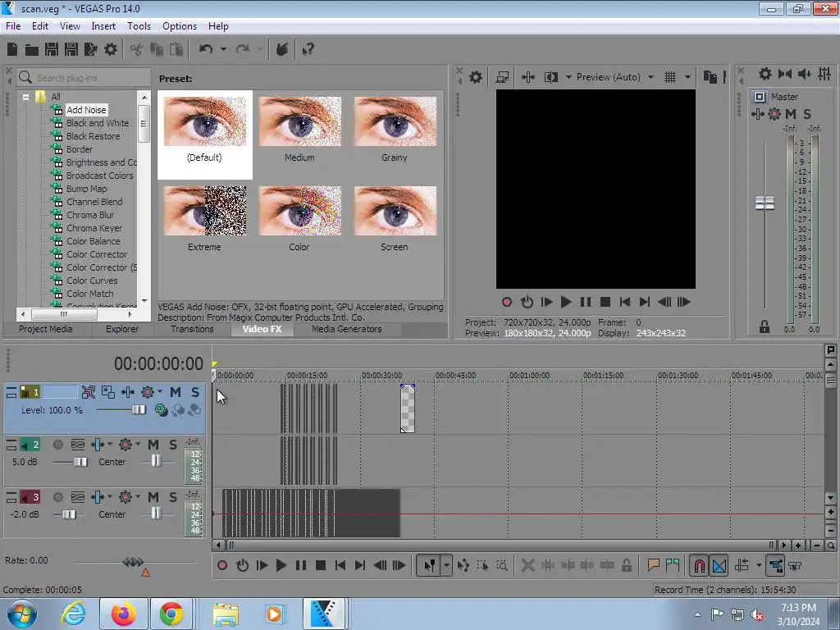The width and height of the screenshot is (840, 630).
Task: Click the Insert Marker flag icon
Action: point(653,565)
